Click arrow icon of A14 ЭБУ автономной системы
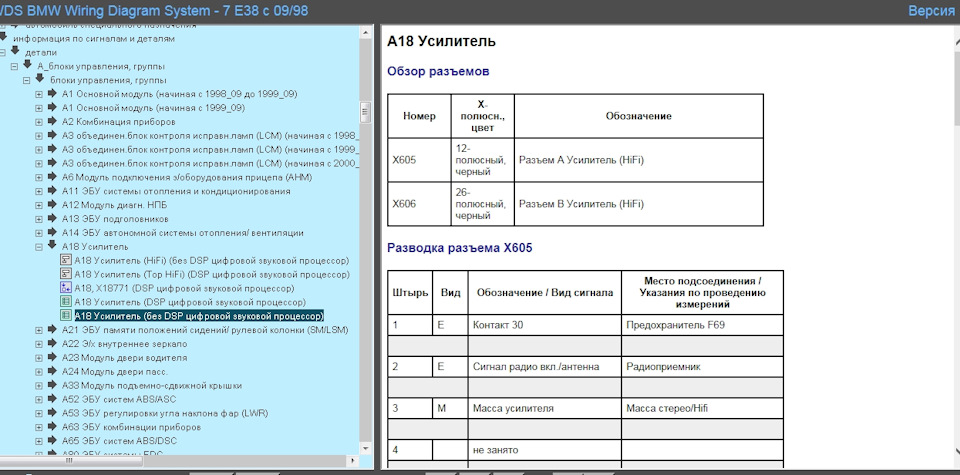Screen dimensions: 960x475 (x=52, y=233)
